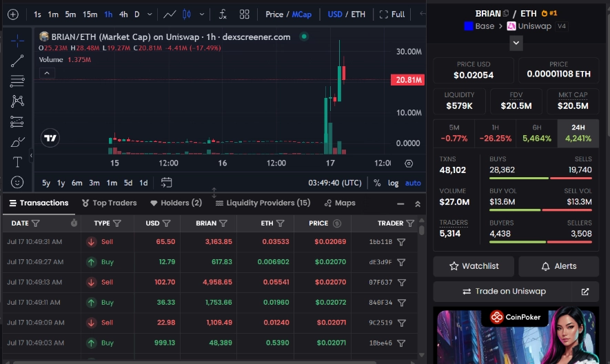This screenshot has height=364, width=610.
Task: Open the forecasting and measurement tools
Action: pos(17,122)
